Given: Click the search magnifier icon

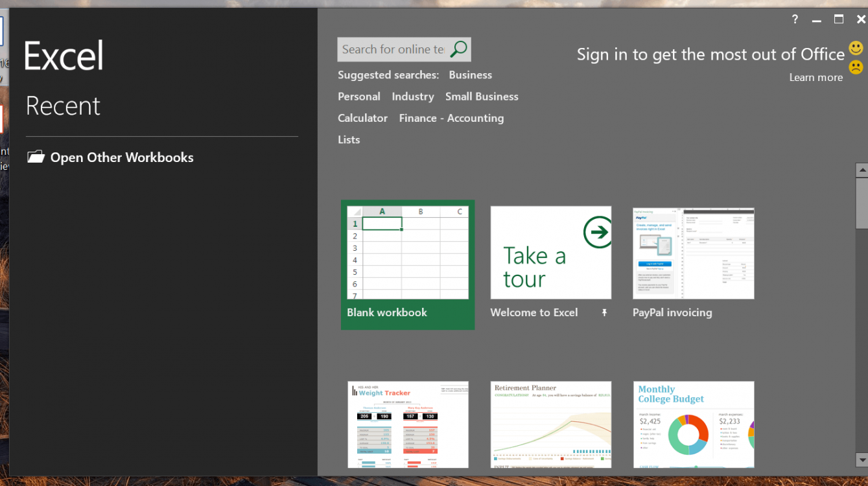Looking at the screenshot, I should pos(459,49).
